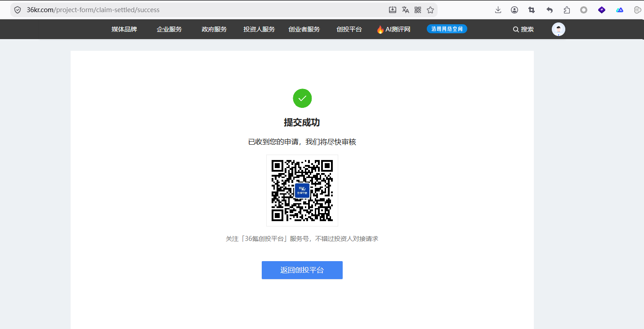Bookmark this page with the star icon
The image size is (644, 329).
point(430,10)
